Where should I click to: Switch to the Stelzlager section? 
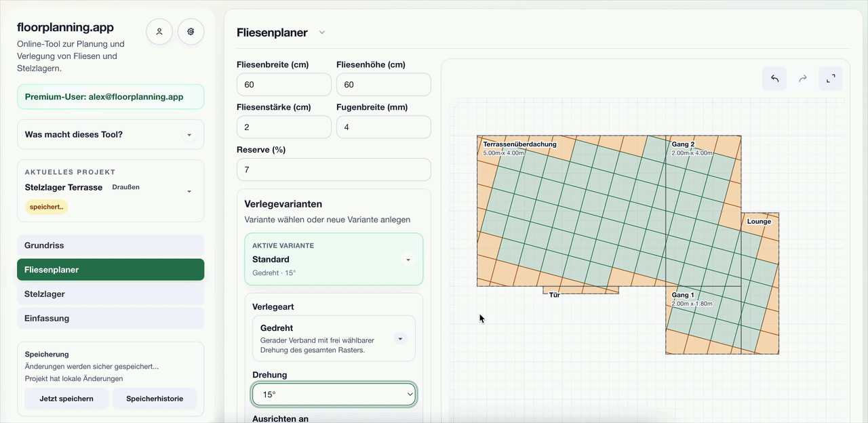pyautogui.click(x=111, y=294)
